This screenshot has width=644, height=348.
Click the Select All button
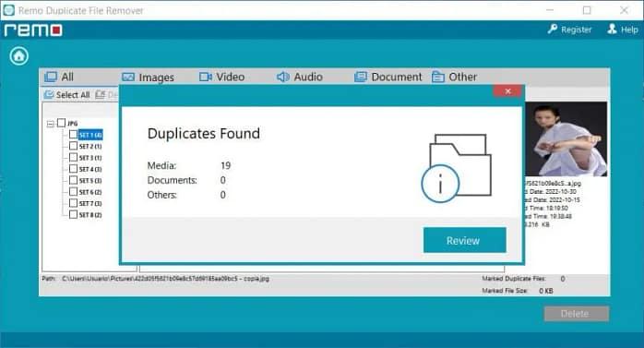point(67,95)
